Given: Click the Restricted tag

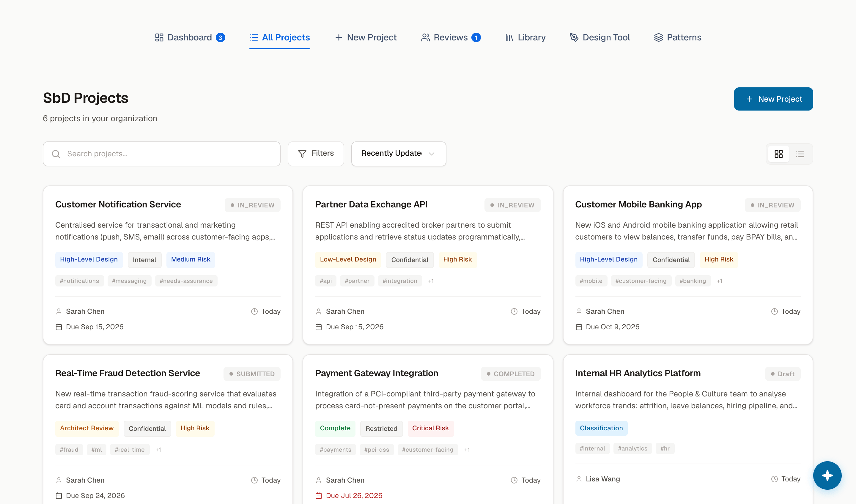Looking at the screenshot, I should (x=381, y=429).
